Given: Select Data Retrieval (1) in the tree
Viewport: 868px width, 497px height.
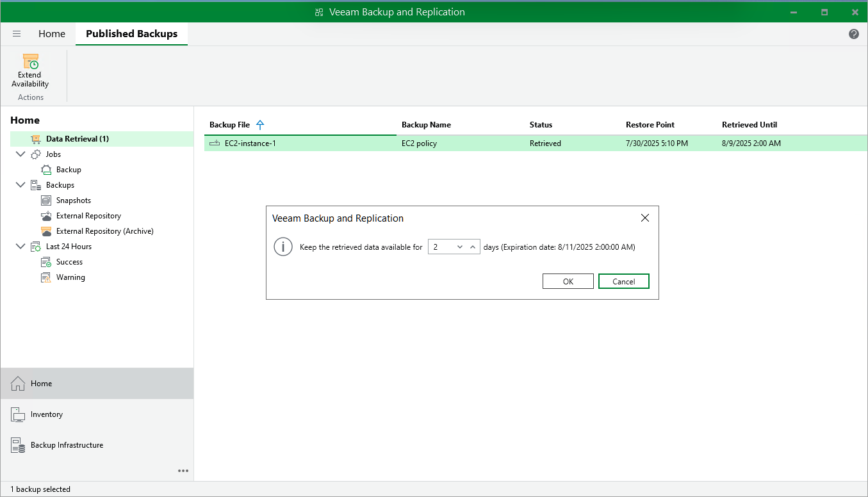Looking at the screenshot, I should (78, 139).
